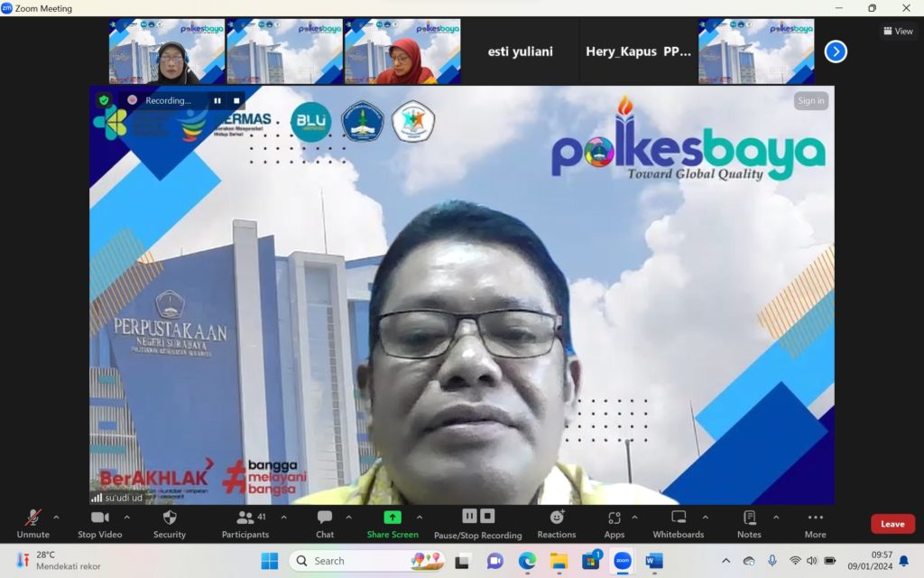924x578 pixels.
Task: Select participant thumbnail with red hijab
Action: pos(402,51)
